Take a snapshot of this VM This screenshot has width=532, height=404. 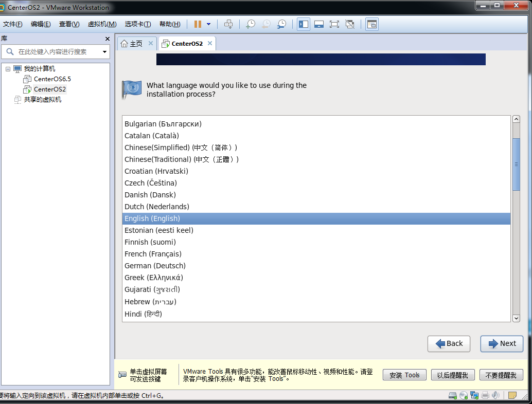[x=251, y=24]
